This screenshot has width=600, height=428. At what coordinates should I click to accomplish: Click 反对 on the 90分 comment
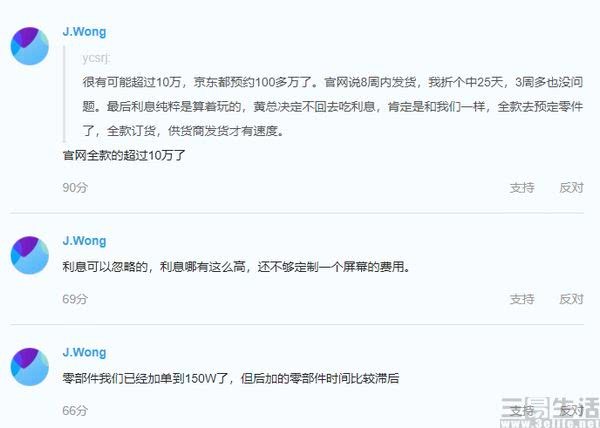tap(571, 187)
